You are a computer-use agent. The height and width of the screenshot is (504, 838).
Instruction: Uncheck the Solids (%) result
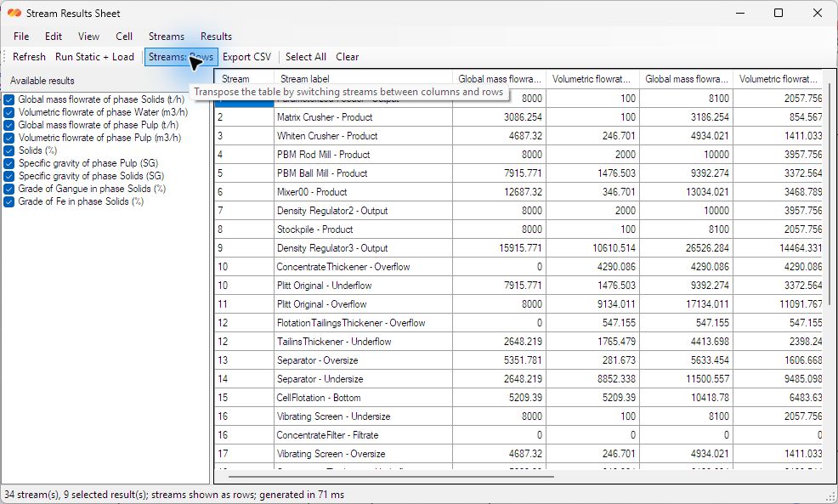pyautogui.click(x=9, y=150)
